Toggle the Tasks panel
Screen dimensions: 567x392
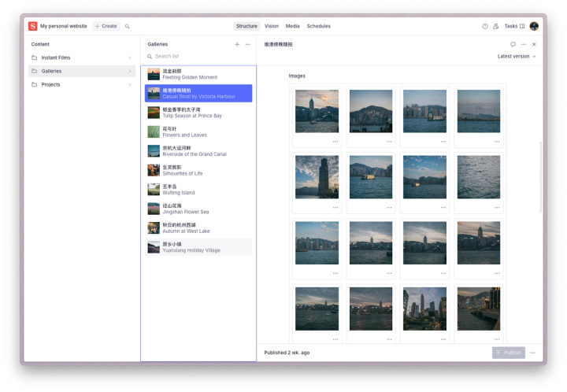point(514,27)
